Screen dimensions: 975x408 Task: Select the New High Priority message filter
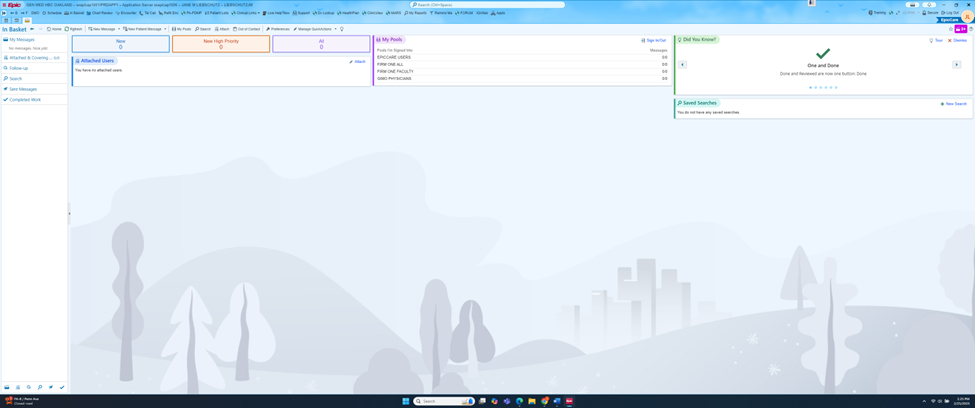221,44
